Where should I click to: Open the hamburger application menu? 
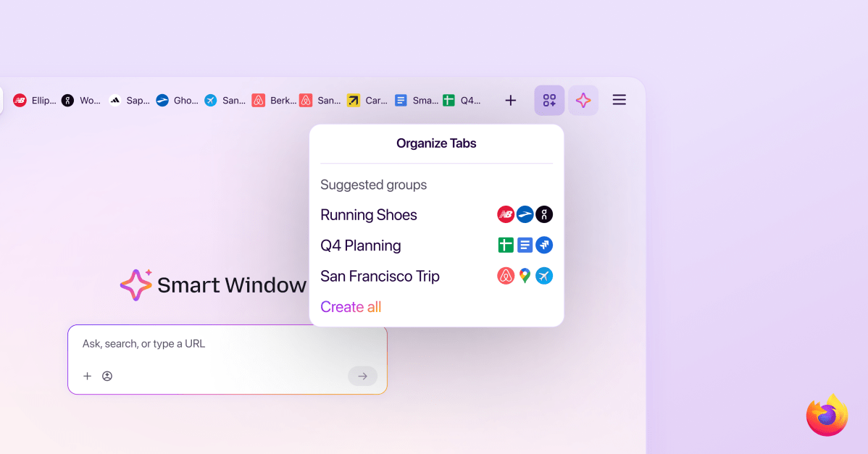(x=619, y=99)
